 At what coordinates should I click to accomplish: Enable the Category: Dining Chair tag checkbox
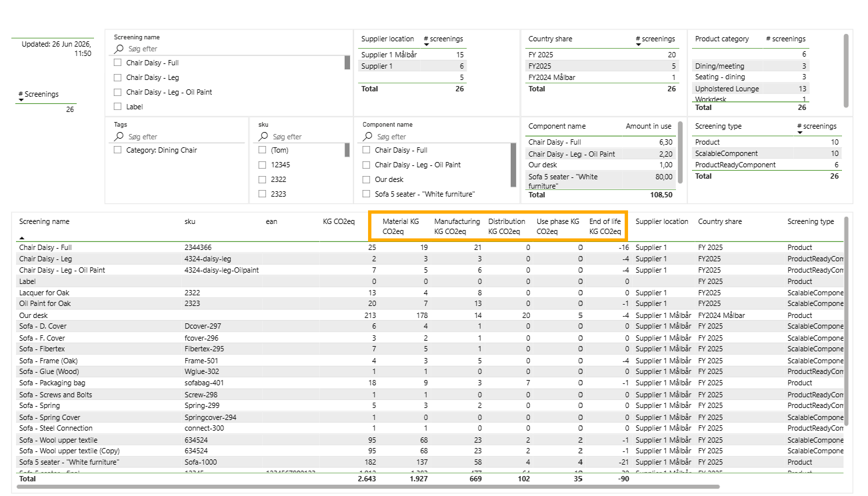click(x=118, y=150)
